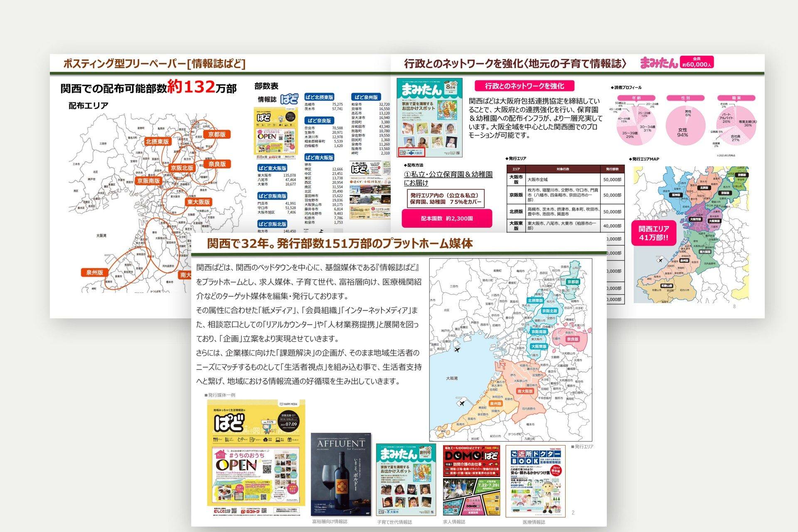Click the pink 行政とのネットワークを強化 label
Screen dimensions: 798x532
coord(525,86)
